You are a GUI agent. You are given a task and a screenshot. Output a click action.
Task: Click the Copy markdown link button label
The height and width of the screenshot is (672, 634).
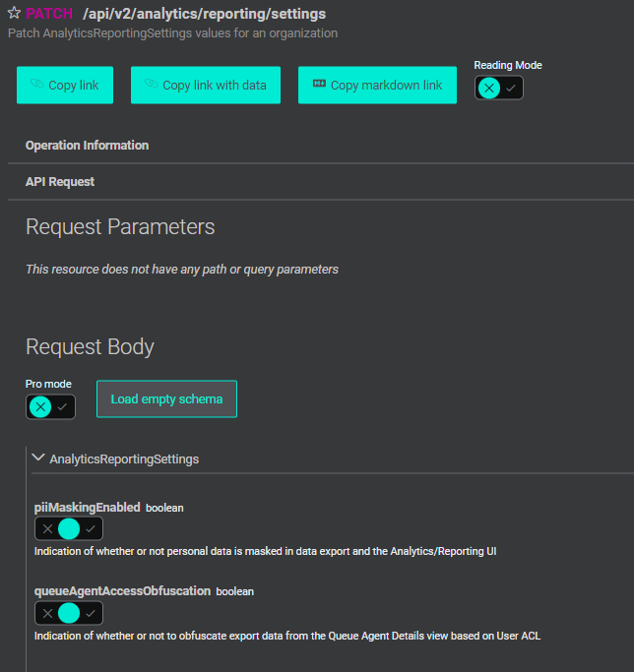pyautogui.click(x=386, y=86)
